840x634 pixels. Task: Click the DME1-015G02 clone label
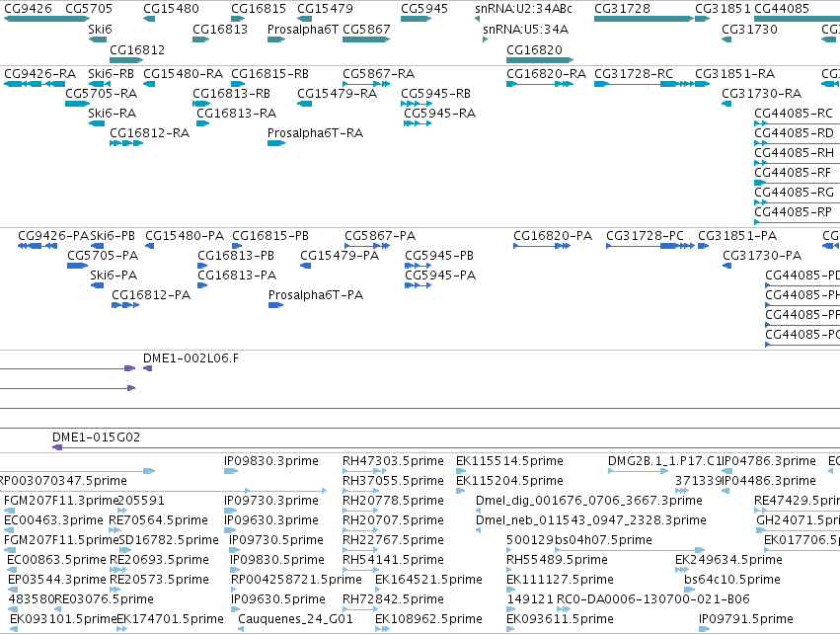(97, 437)
